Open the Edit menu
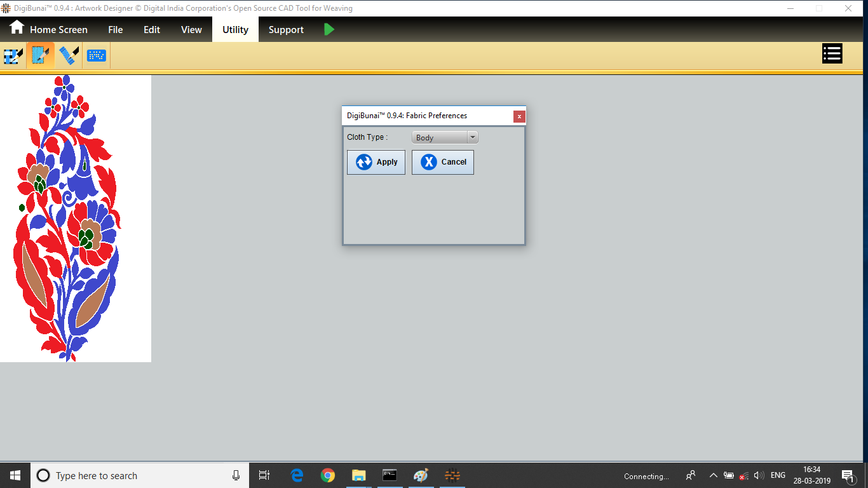 click(152, 30)
